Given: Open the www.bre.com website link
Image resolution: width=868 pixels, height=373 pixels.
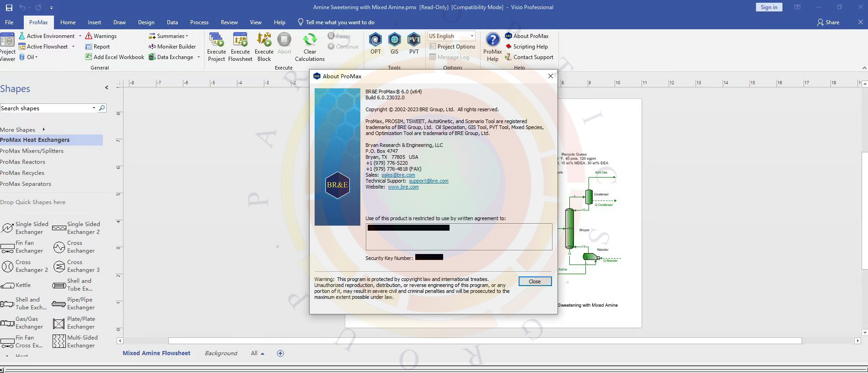Looking at the screenshot, I should pyautogui.click(x=403, y=187).
